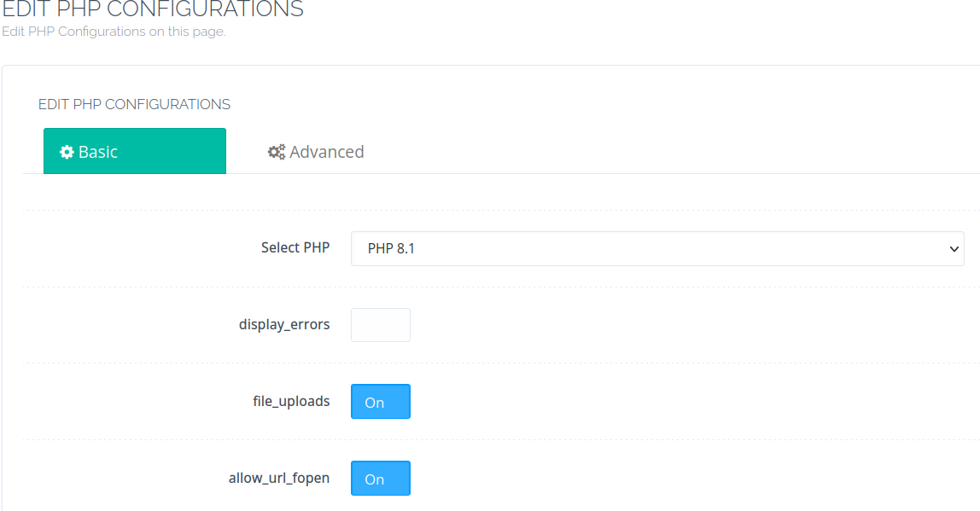Image resolution: width=980 pixels, height=511 pixels.
Task: Click the large EDIT PHP CONFIGURATIONS page title
Action: (153, 9)
